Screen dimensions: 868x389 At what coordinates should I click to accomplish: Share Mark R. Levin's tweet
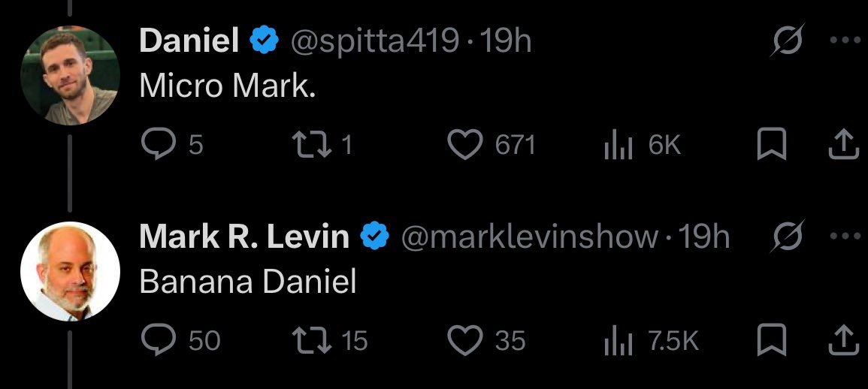pos(842,340)
